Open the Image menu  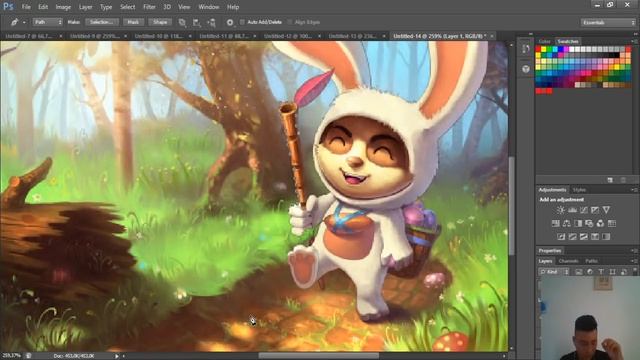[x=63, y=7]
